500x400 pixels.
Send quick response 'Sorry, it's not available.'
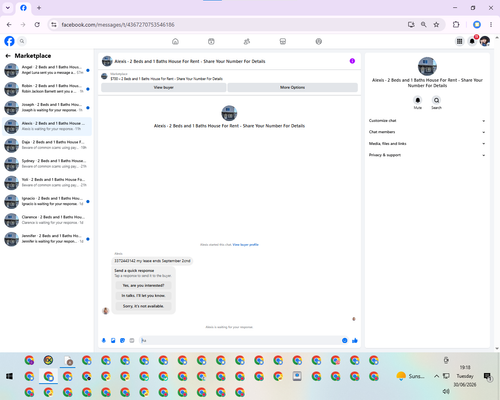click(x=143, y=306)
